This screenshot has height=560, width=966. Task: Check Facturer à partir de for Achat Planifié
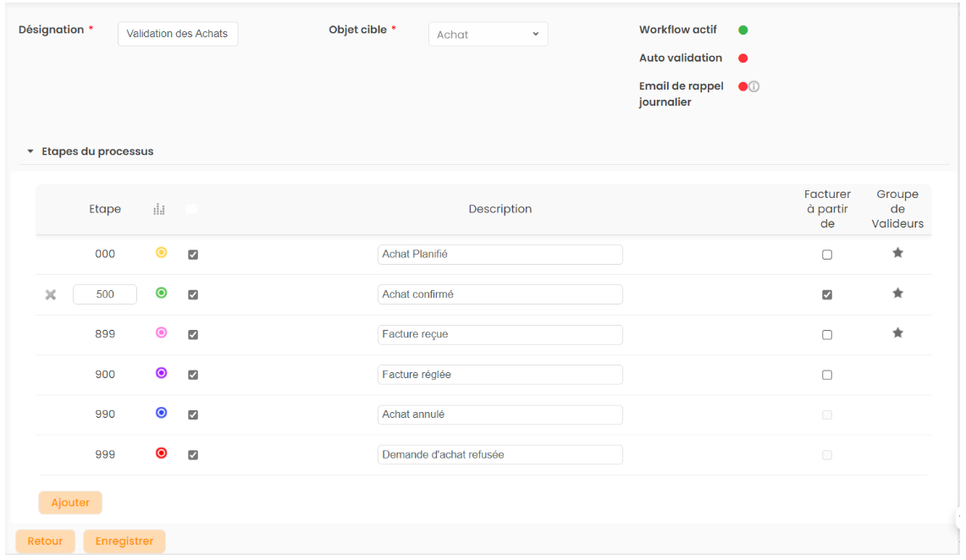pyautogui.click(x=827, y=254)
